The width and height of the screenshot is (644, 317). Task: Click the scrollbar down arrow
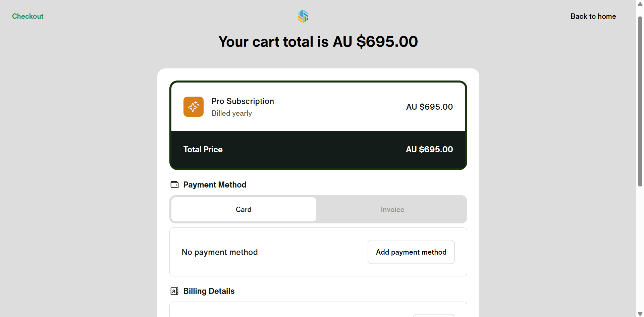click(x=640, y=314)
